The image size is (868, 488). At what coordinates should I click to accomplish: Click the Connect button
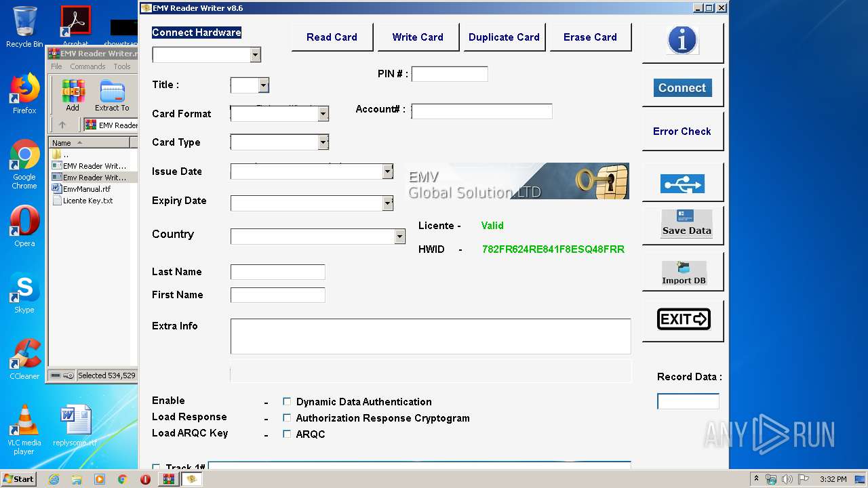(x=682, y=87)
